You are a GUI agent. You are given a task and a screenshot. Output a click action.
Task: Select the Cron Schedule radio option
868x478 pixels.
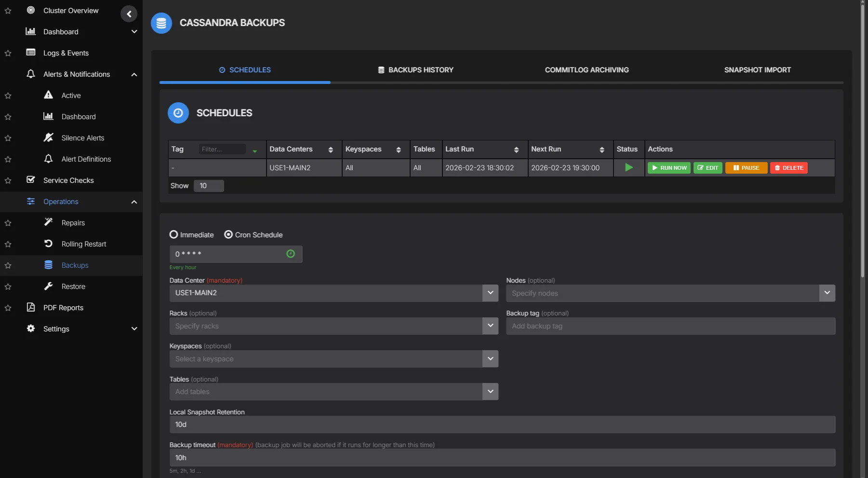click(228, 234)
